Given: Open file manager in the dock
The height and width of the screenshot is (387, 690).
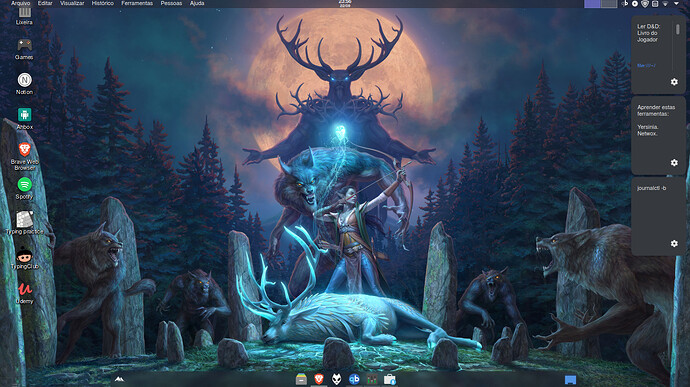Looking at the screenshot, I should point(301,379).
